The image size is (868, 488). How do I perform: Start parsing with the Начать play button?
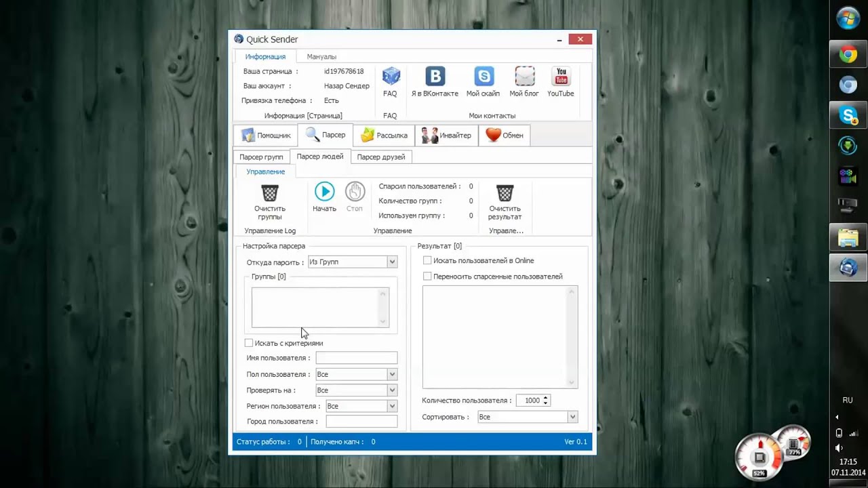(324, 192)
